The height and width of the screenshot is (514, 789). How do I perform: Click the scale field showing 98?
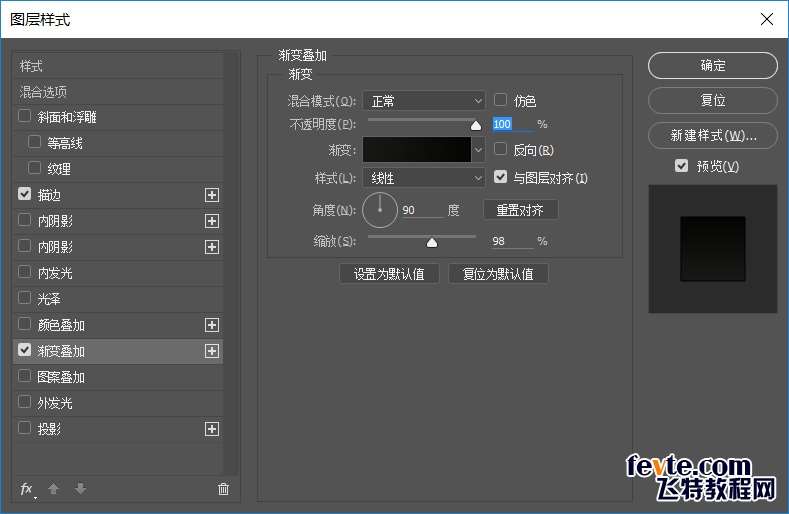click(512, 241)
